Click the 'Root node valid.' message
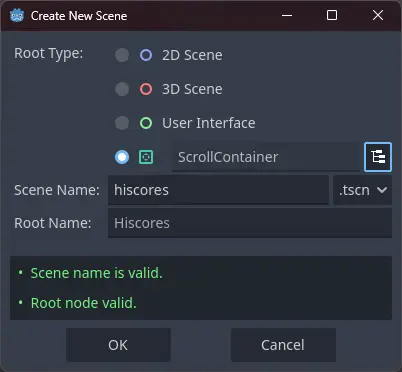Viewport: 402px width, 372px height. [x=84, y=303]
